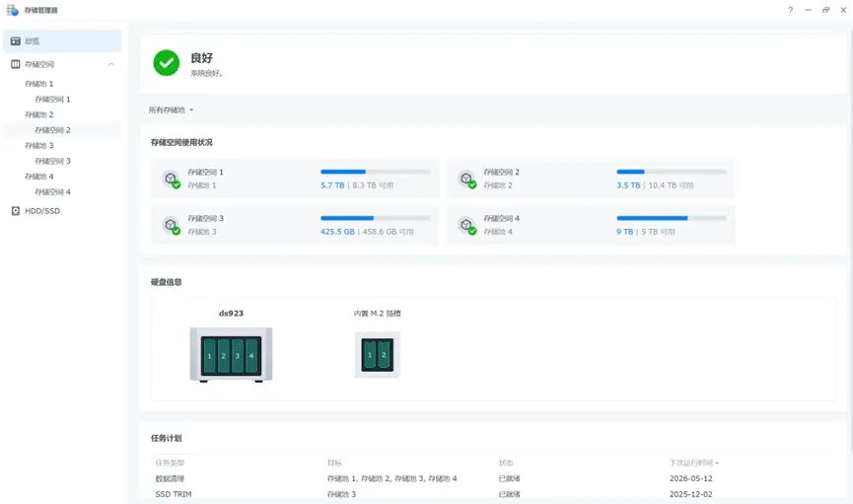
Task: Click the 存储空间 3 volume icon in usage card
Action: tap(172, 225)
